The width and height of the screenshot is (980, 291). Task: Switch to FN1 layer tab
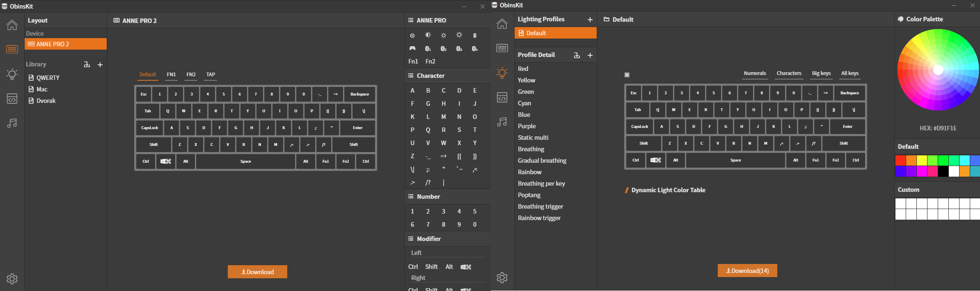[x=171, y=75]
